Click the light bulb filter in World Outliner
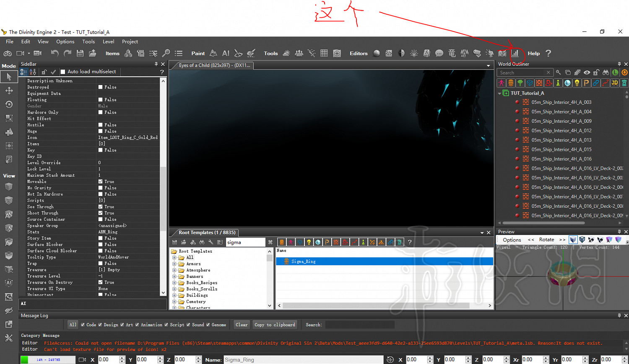This screenshot has height=364, width=629. [577, 83]
